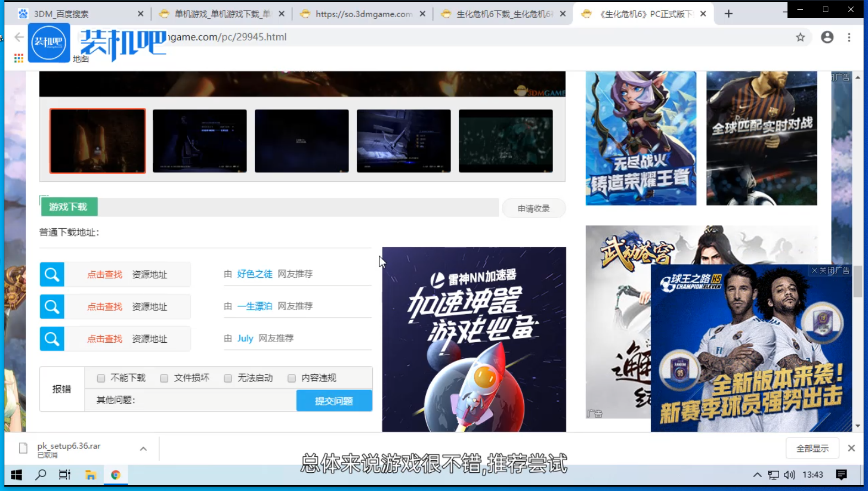
Task: Click the bookmark star icon in address bar
Action: pos(800,37)
